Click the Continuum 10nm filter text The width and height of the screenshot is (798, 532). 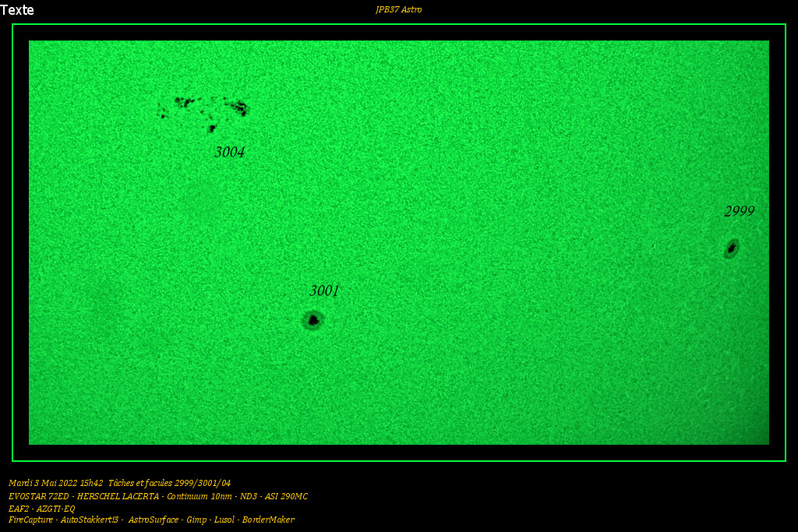pyautogui.click(x=200, y=496)
